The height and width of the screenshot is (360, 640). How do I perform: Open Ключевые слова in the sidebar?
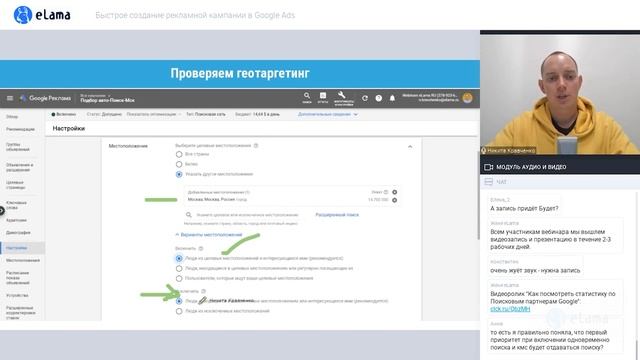point(16,205)
